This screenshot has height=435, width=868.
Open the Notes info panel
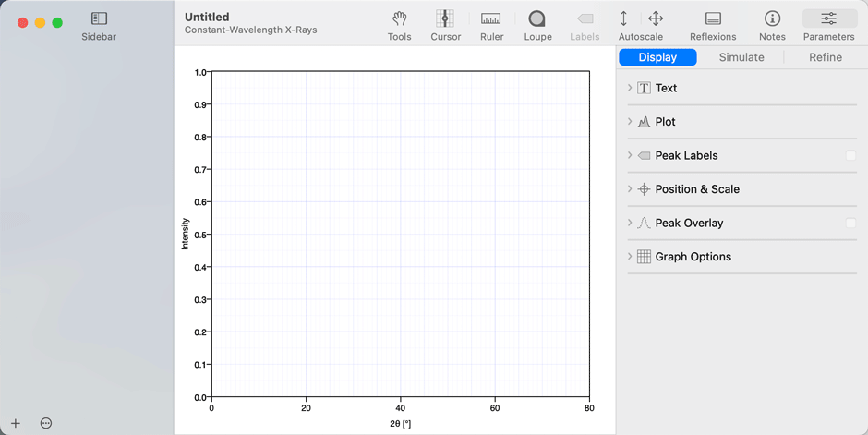click(x=772, y=19)
